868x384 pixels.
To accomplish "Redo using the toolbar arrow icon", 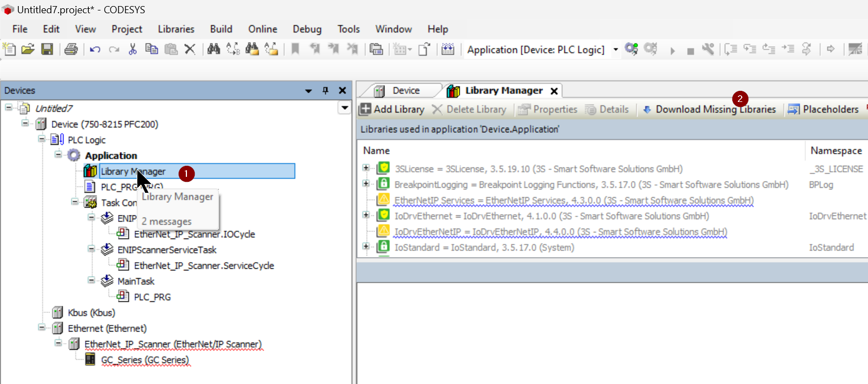I will coord(114,50).
